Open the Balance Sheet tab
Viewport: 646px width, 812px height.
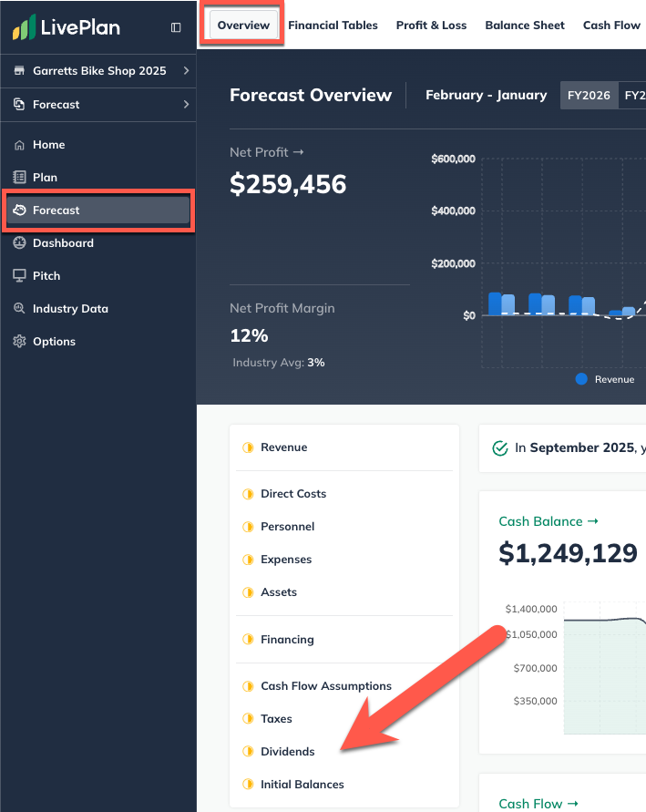[525, 26]
